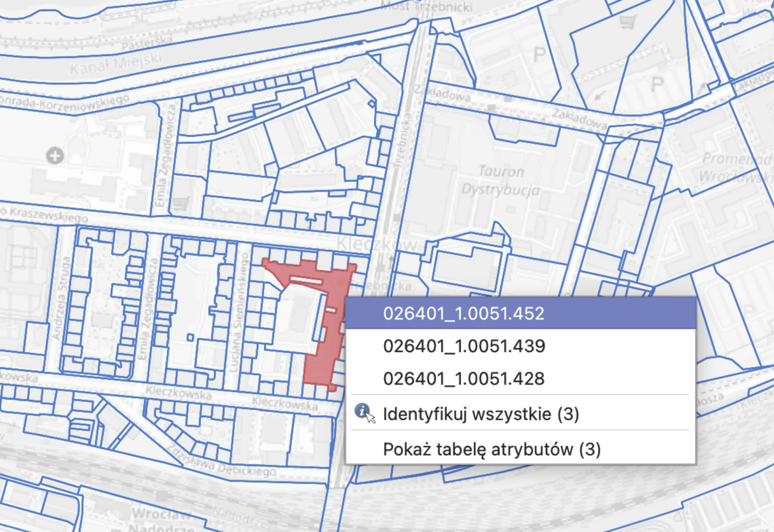
Task: Click the shopping cart icon by Zegadłowicza street
Action: tap(181, 203)
